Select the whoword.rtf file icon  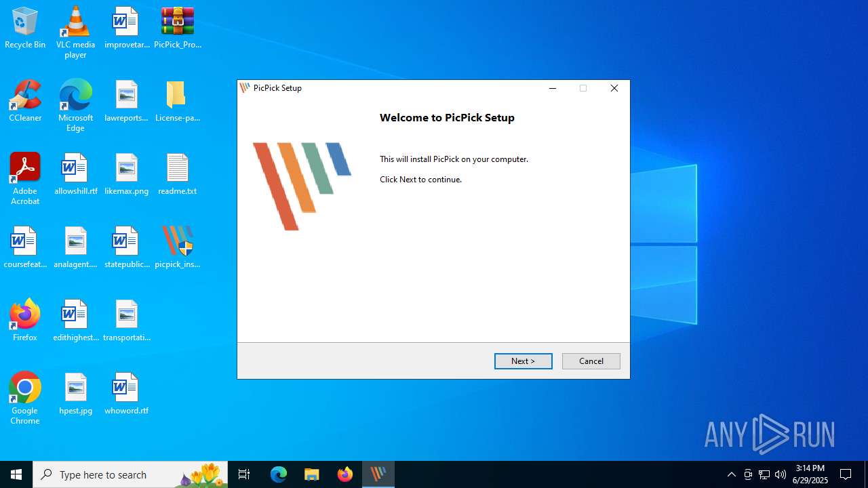[126, 394]
